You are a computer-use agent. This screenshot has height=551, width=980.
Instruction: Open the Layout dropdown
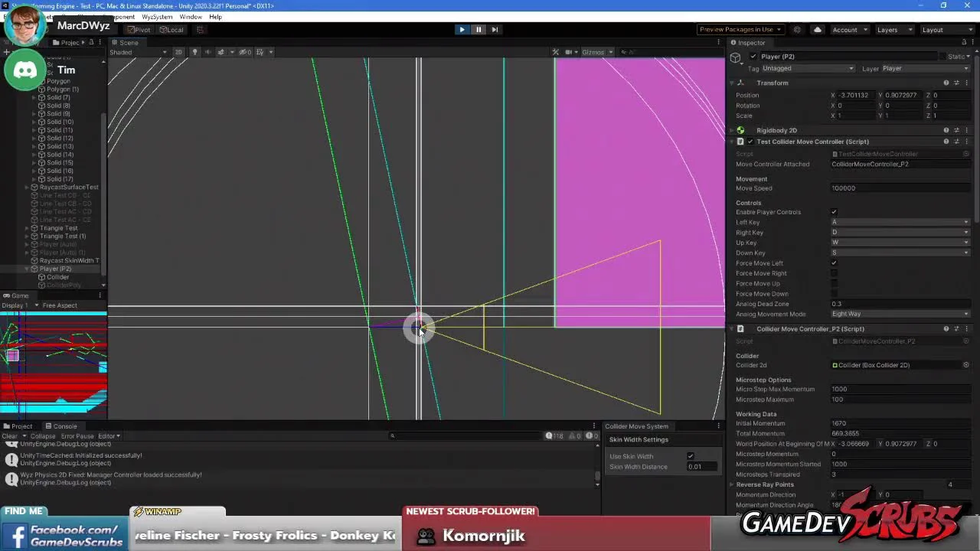click(x=946, y=30)
